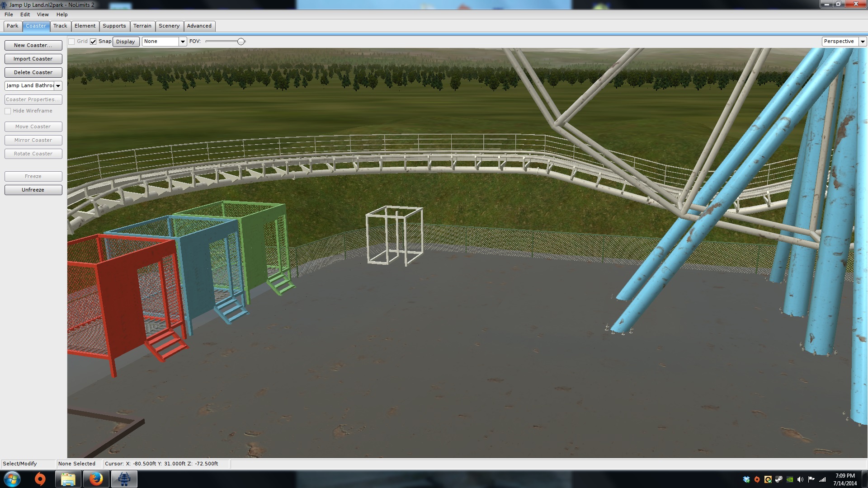This screenshot has height=488, width=868.
Task: Click the Import Coaster button
Action: (33, 59)
